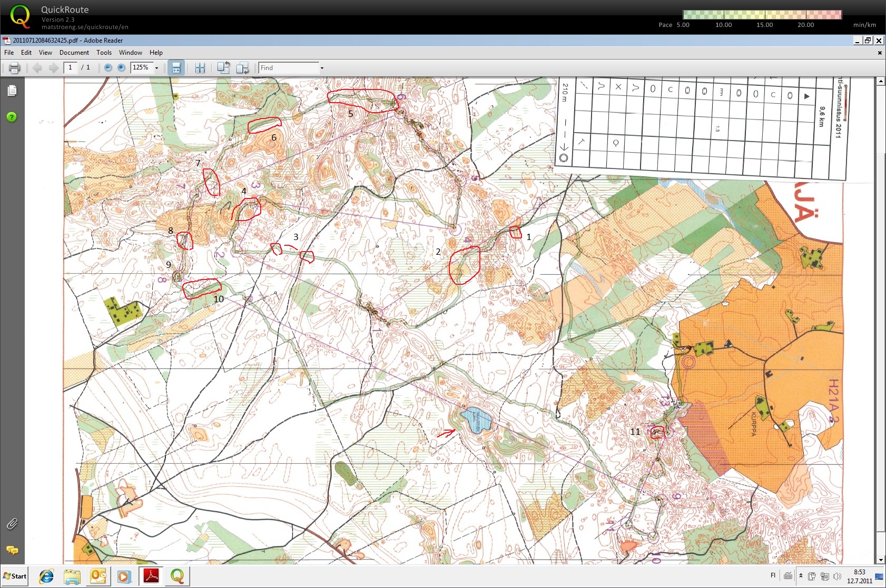
Task: Open Windows Explorer folder taskbar icon
Action: [72, 576]
